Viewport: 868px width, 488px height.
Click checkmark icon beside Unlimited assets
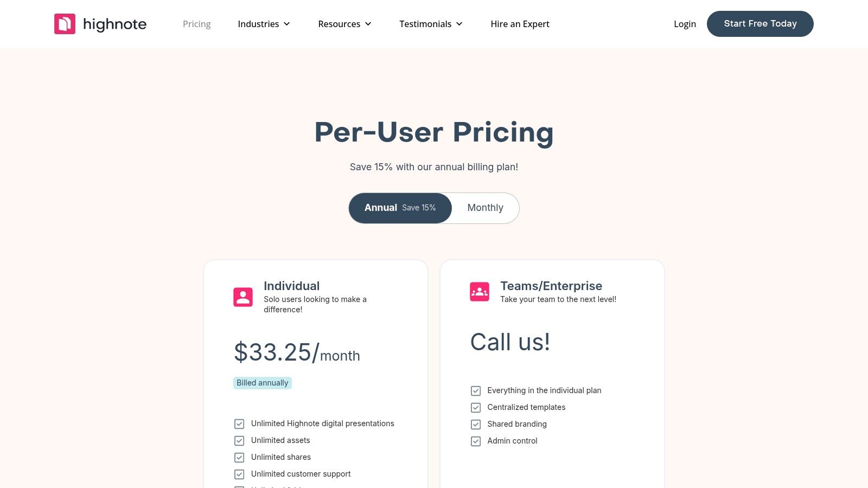click(239, 441)
